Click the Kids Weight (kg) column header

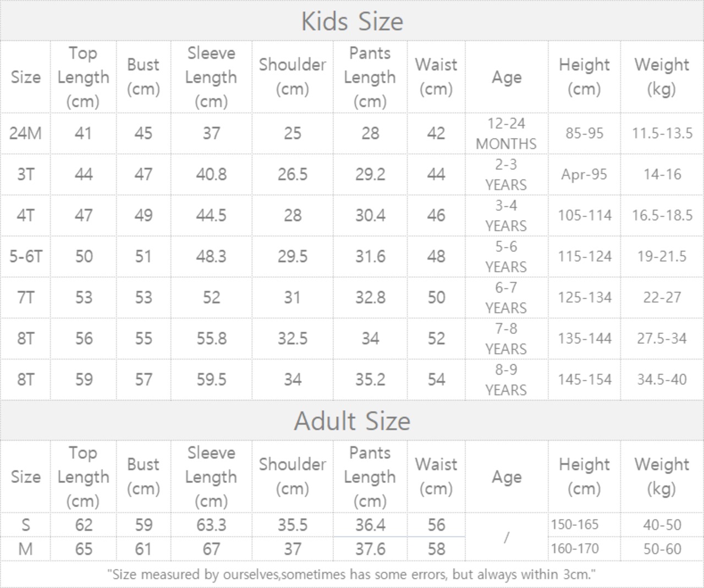pyautogui.click(x=662, y=77)
